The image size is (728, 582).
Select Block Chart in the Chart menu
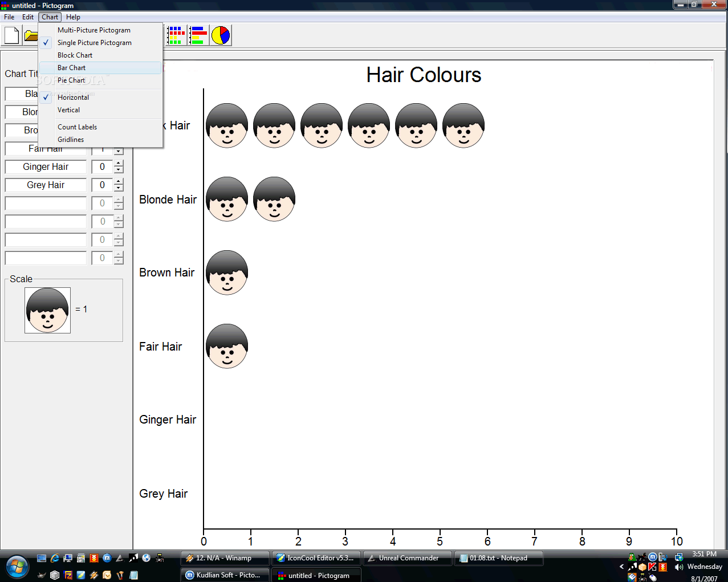pyautogui.click(x=100, y=55)
